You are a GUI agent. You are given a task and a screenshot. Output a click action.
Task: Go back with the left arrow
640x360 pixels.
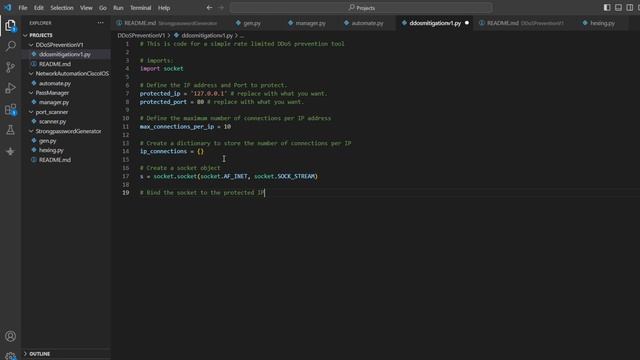(209, 7)
